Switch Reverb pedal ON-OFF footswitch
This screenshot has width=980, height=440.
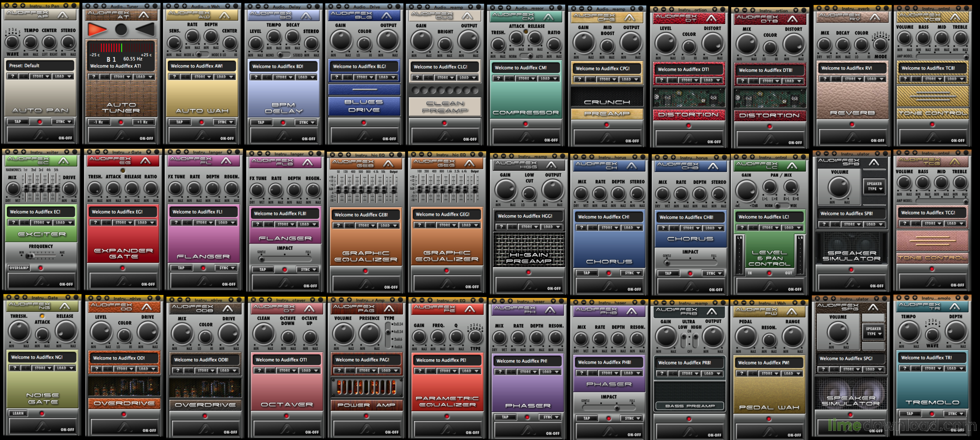[852, 138]
